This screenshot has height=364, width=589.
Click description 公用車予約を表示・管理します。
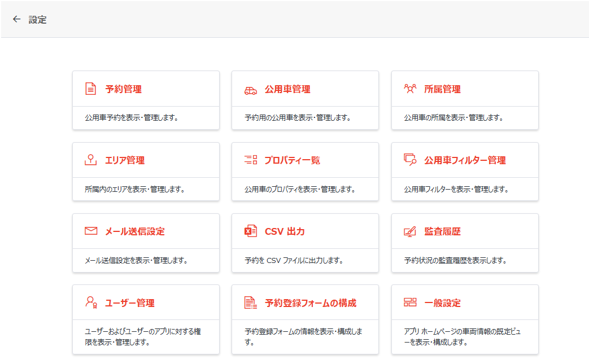(132, 118)
